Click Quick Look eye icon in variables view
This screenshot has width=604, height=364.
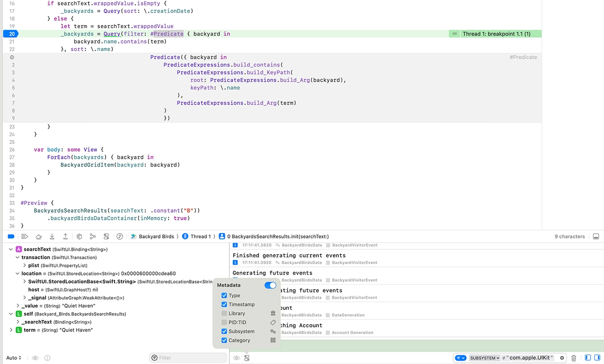coord(35,358)
